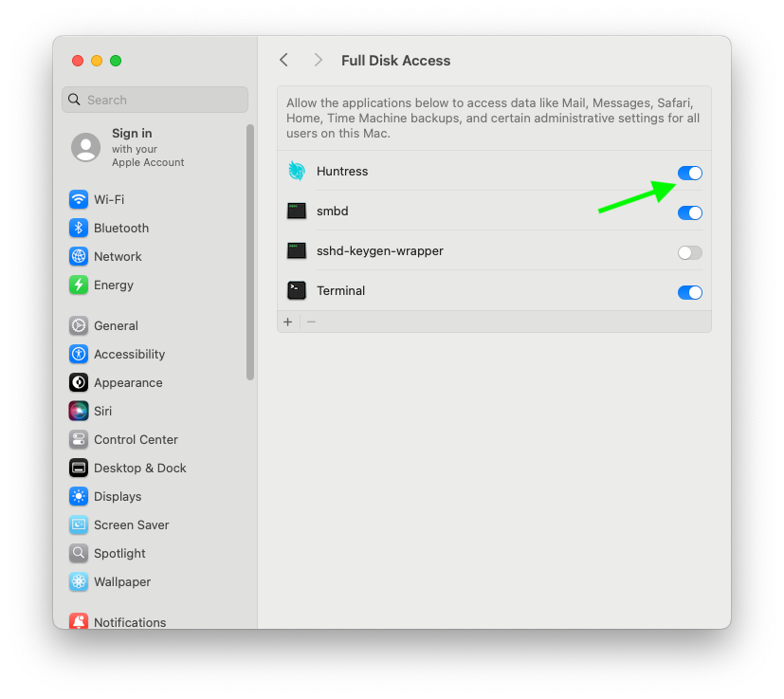Select the Huntress row label
This screenshot has height=699, width=784.
click(x=342, y=171)
